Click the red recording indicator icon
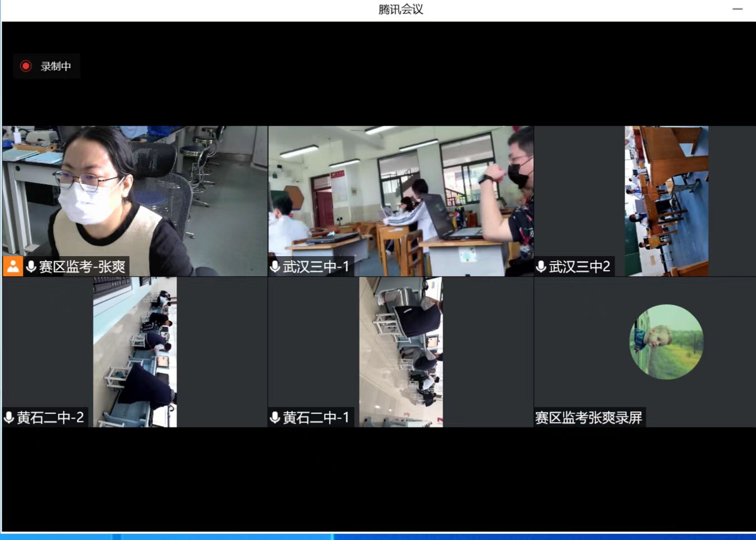This screenshot has height=540, width=756. [x=26, y=66]
